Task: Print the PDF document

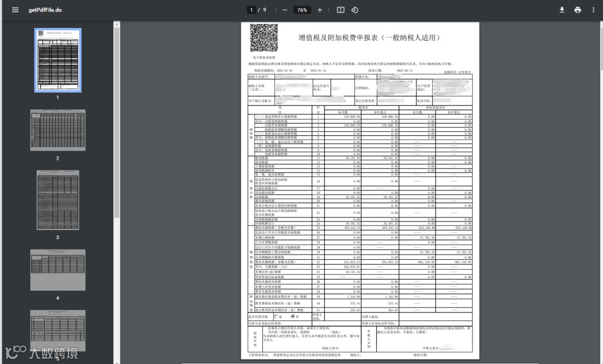Action: pos(578,10)
